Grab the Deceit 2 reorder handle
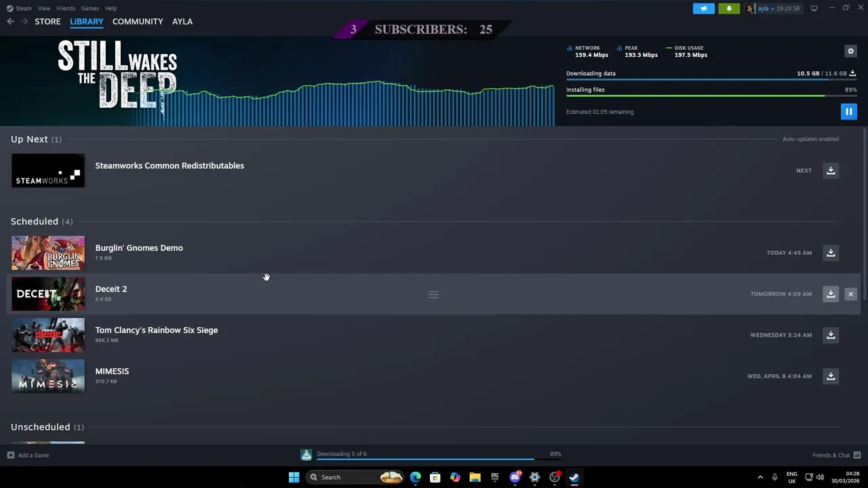This screenshot has width=868, height=488. point(433,294)
